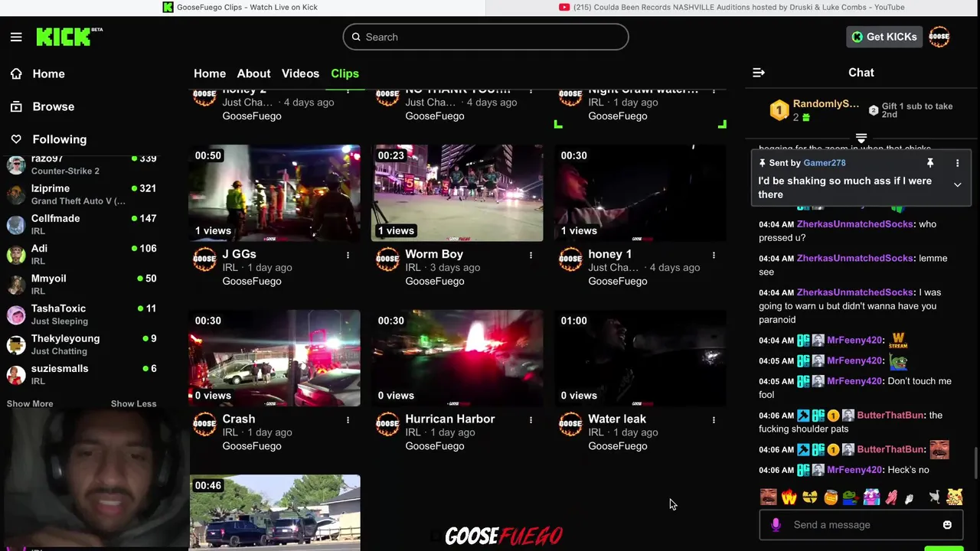Send the Pepe frog with rose emote
Image resolution: width=980 pixels, height=551 pixels.
coord(851,497)
